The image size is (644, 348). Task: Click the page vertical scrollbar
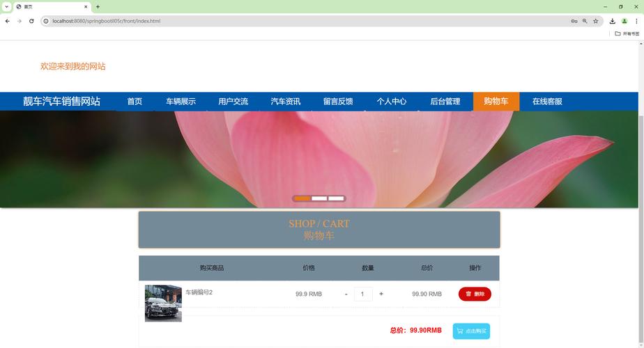click(x=641, y=230)
